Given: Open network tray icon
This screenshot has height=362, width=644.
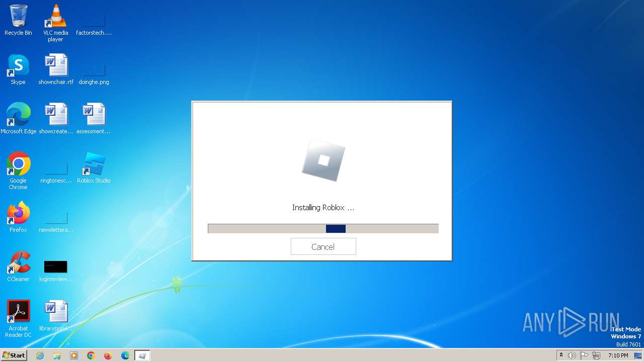Looking at the screenshot, I should [x=596, y=355].
